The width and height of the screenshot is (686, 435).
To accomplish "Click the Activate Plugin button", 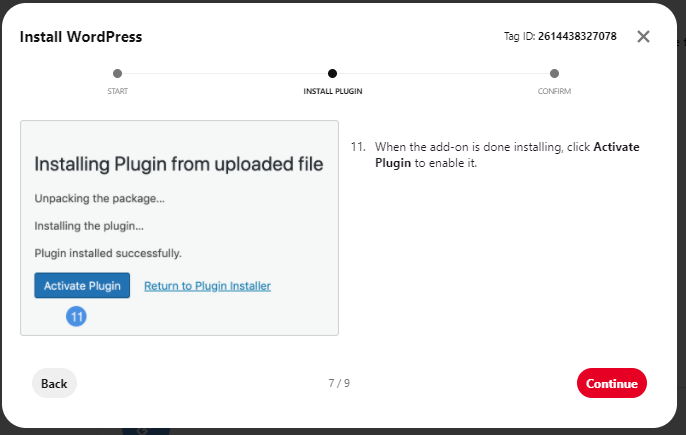I will pos(82,285).
